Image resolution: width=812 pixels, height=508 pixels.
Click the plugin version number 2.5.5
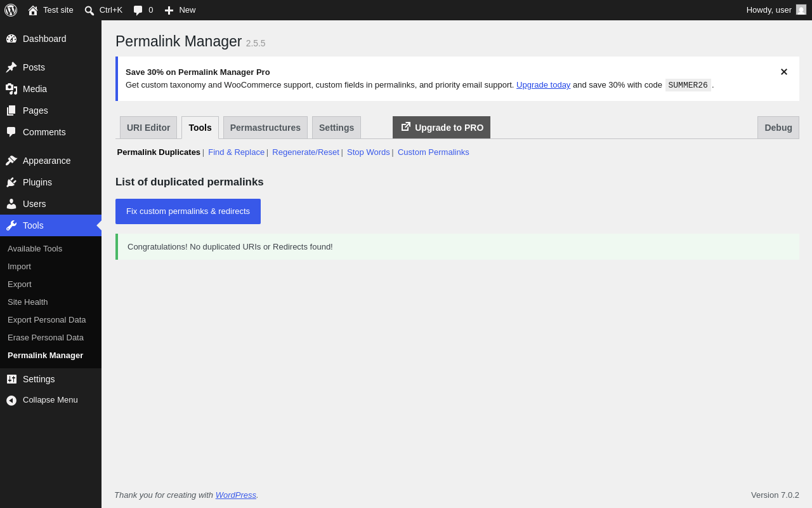click(256, 43)
